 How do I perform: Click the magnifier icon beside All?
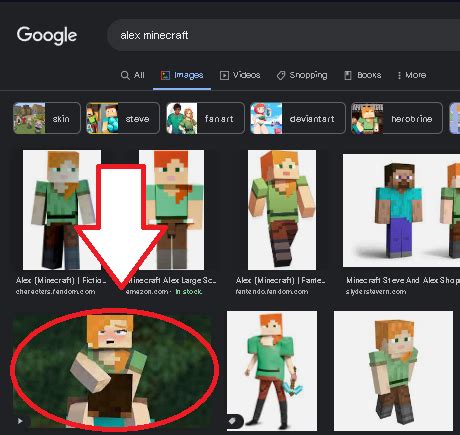coord(125,75)
